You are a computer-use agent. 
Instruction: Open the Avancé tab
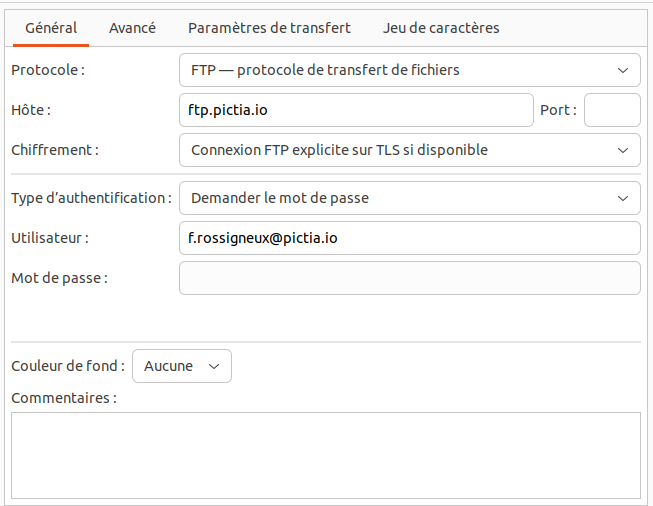click(x=132, y=28)
